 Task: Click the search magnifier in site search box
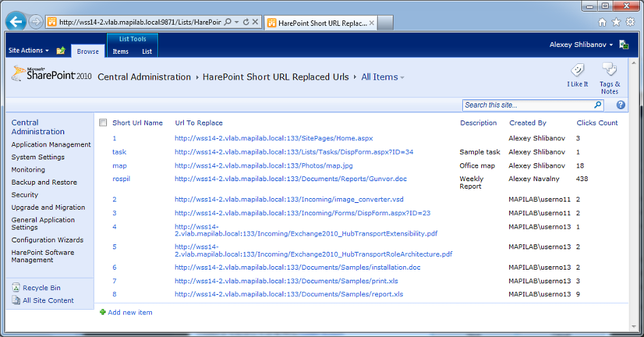pyautogui.click(x=598, y=105)
